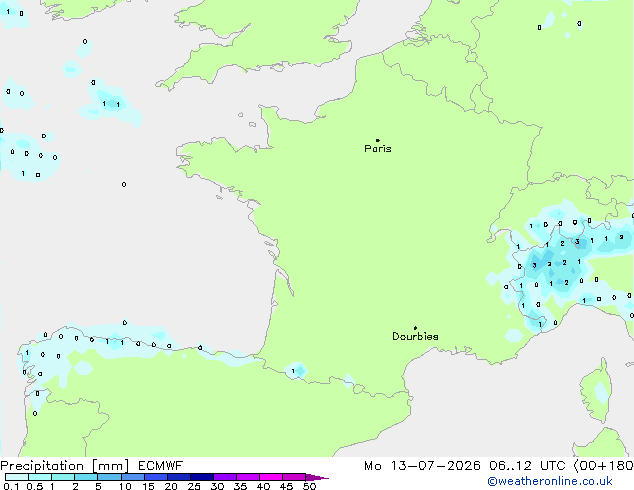Image resolution: width=634 pixels, height=490 pixels.
Task: Click the Dourbies city label
Action: 415,336
